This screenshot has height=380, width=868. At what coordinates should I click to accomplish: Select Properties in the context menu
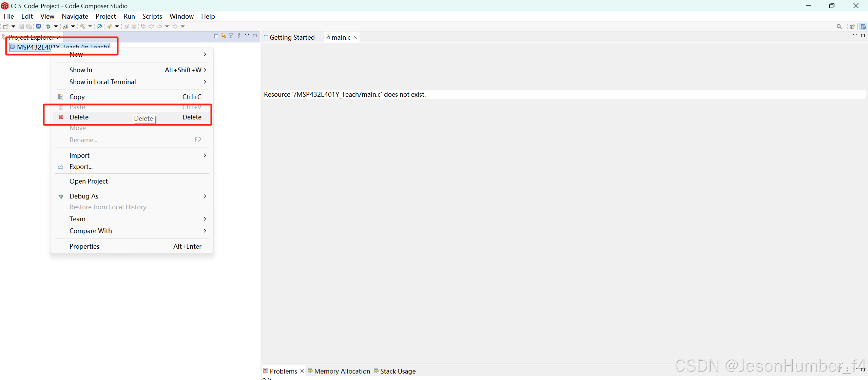coord(84,246)
